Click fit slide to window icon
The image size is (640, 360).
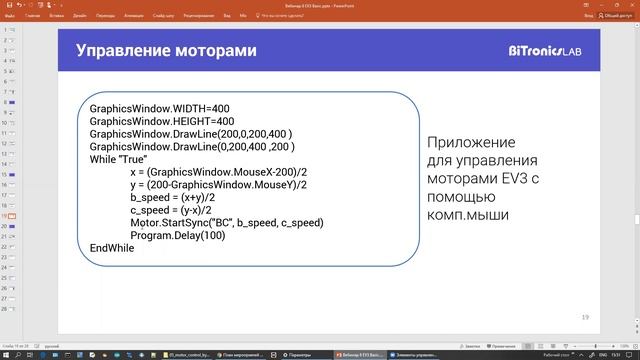pyautogui.click(x=635, y=346)
